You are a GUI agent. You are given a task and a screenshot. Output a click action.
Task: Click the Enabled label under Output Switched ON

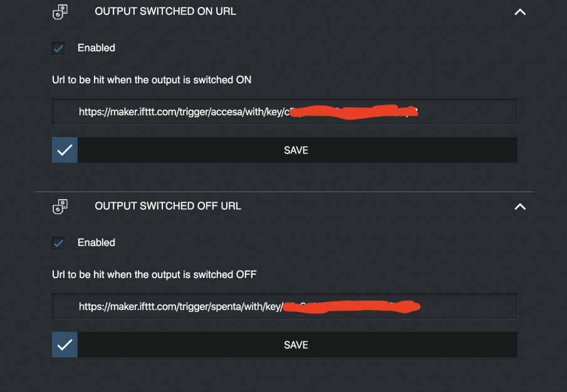[x=96, y=48]
